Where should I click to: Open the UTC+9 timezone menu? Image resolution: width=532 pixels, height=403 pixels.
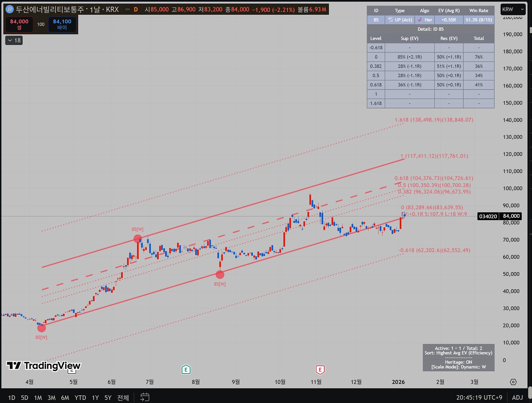[x=479, y=397]
